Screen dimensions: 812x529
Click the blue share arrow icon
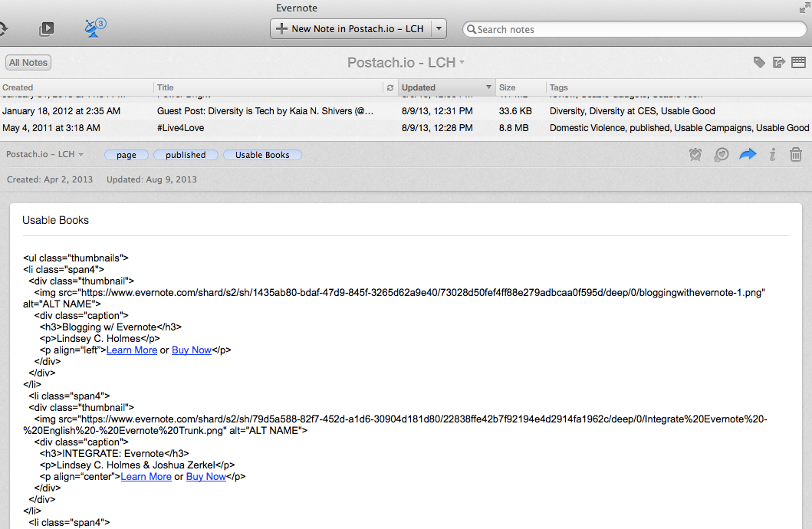pos(748,155)
